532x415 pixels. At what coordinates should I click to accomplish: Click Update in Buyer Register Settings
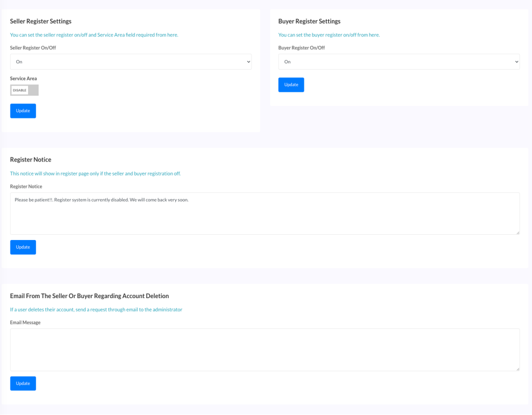pyautogui.click(x=291, y=85)
